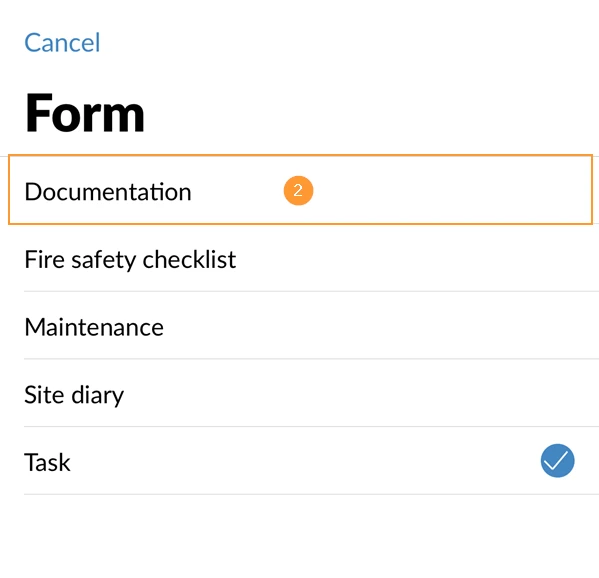
Task: Tap the Maintenance label text
Action: click(94, 327)
